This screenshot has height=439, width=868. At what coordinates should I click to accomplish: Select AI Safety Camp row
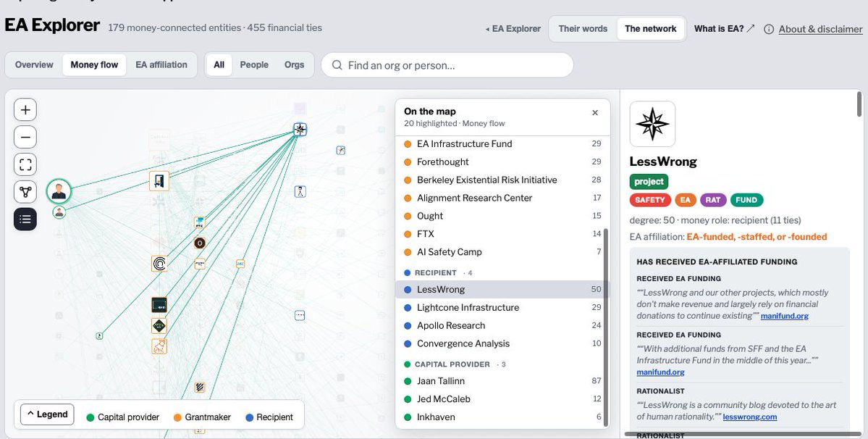[x=502, y=252]
